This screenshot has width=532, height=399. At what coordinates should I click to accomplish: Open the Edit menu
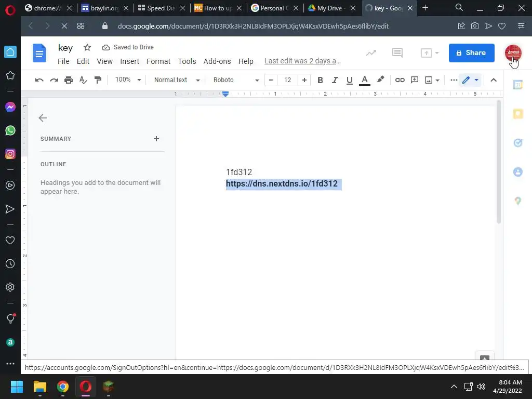83,61
